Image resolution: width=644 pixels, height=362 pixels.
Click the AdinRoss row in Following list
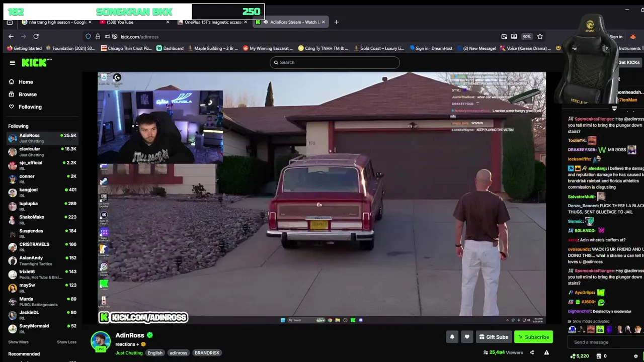pyautogui.click(x=41, y=138)
